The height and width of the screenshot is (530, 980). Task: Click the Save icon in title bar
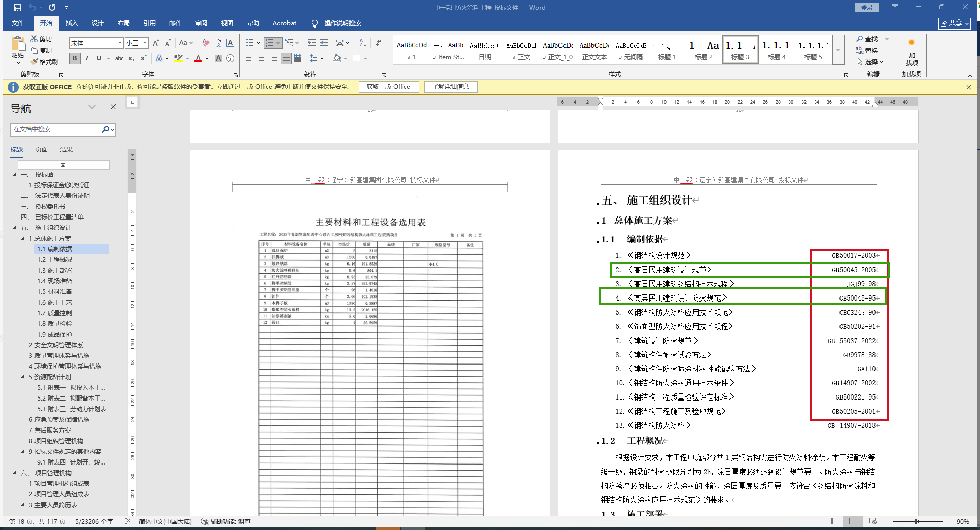click(18, 8)
